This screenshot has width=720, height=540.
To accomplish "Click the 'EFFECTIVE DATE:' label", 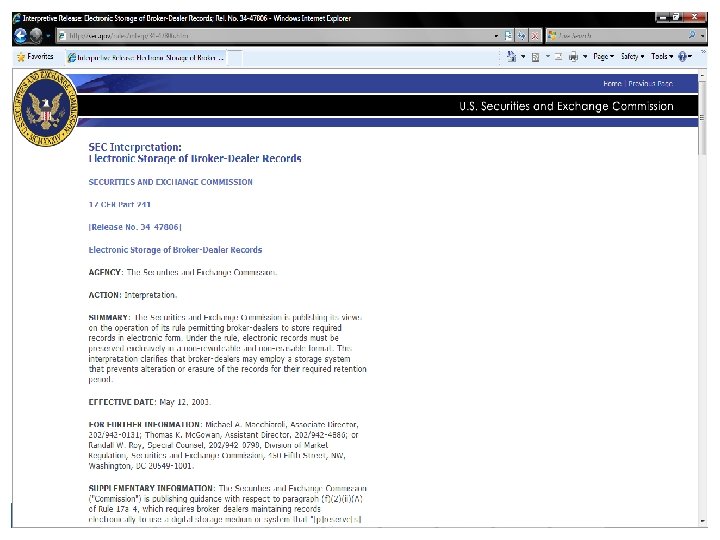I will (122, 402).
